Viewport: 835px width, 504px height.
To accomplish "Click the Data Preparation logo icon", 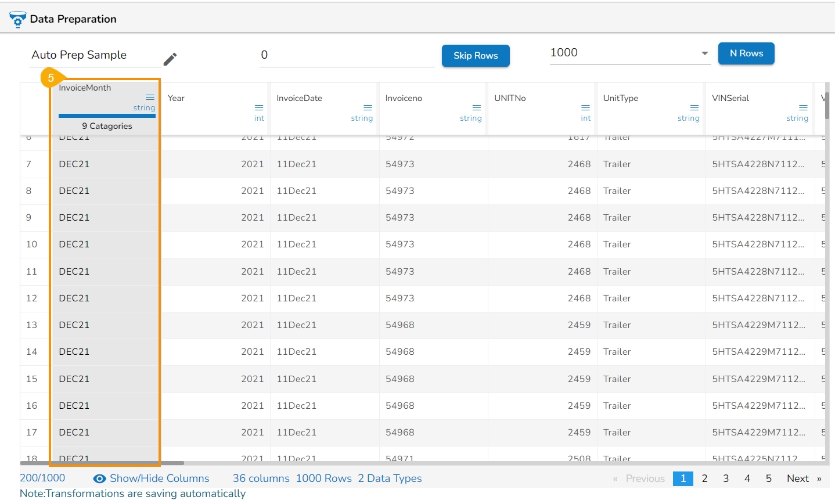I will 17,19.
